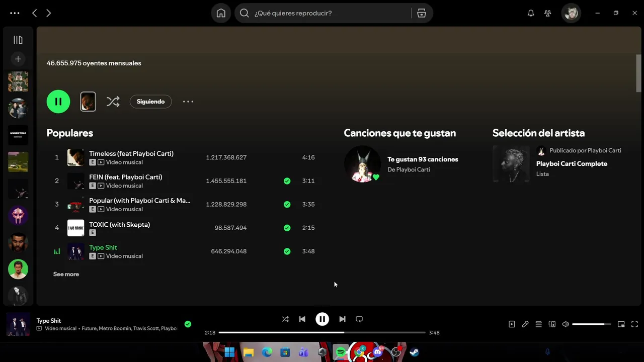Open more options dots beside Siguiendo
644x362 pixels.
click(188, 102)
